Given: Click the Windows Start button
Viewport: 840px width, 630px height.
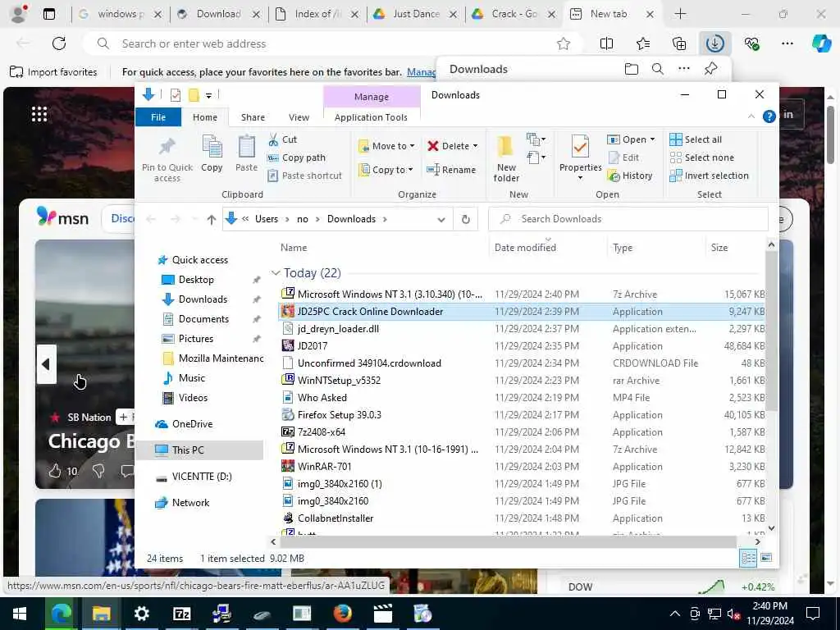Looking at the screenshot, I should pyautogui.click(x=20, y=614).
